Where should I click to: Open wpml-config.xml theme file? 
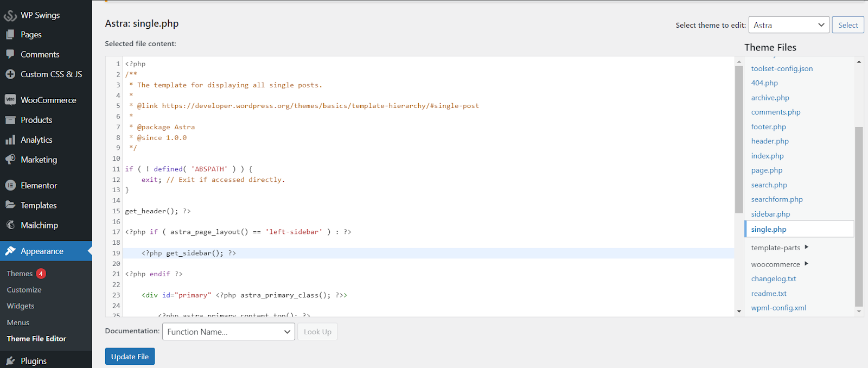point(778,308)
